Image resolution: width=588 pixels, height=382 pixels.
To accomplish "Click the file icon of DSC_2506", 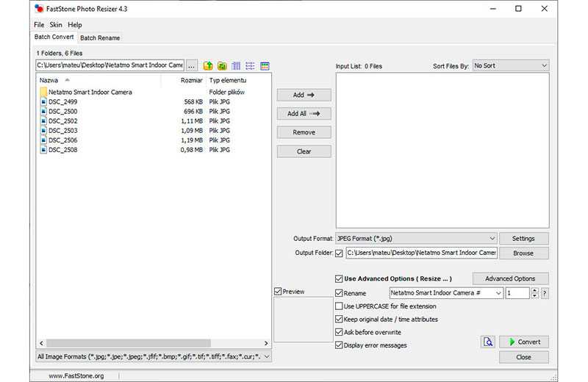I will tap(43, 140).
